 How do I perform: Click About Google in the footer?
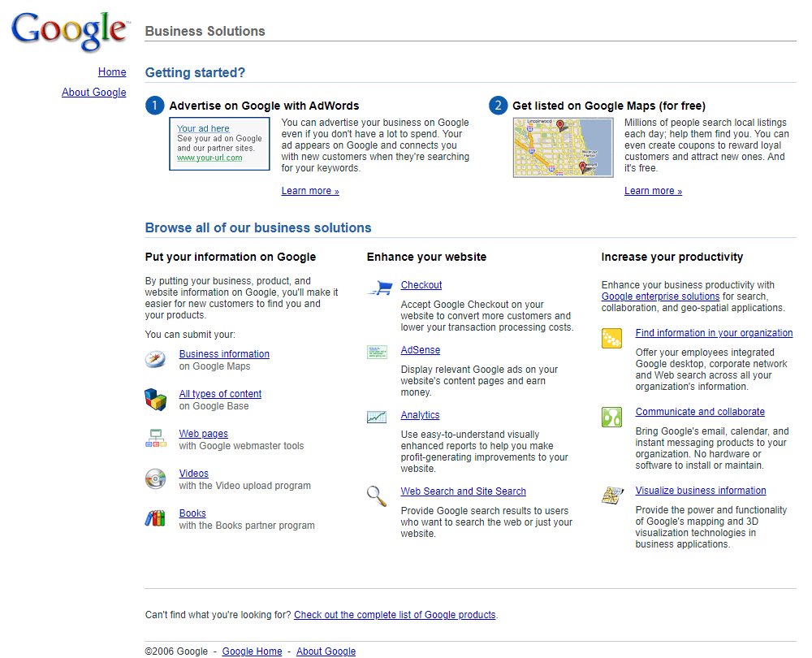[x=326, y=652]
